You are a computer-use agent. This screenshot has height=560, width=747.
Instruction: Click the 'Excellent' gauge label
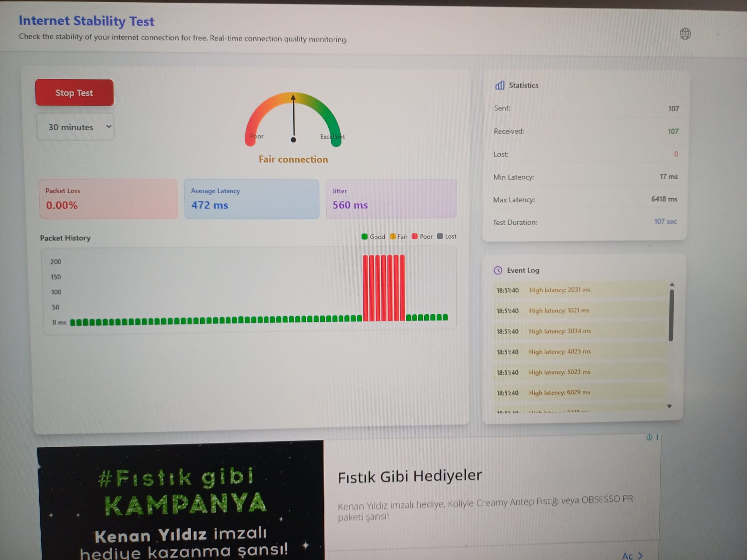[332, 137]
